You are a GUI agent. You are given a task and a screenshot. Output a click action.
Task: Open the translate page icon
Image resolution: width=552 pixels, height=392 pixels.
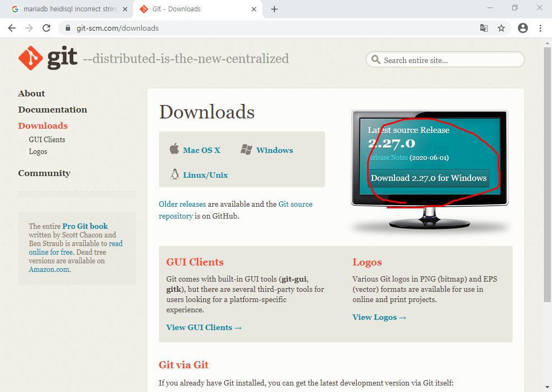[x=484, y=28]
